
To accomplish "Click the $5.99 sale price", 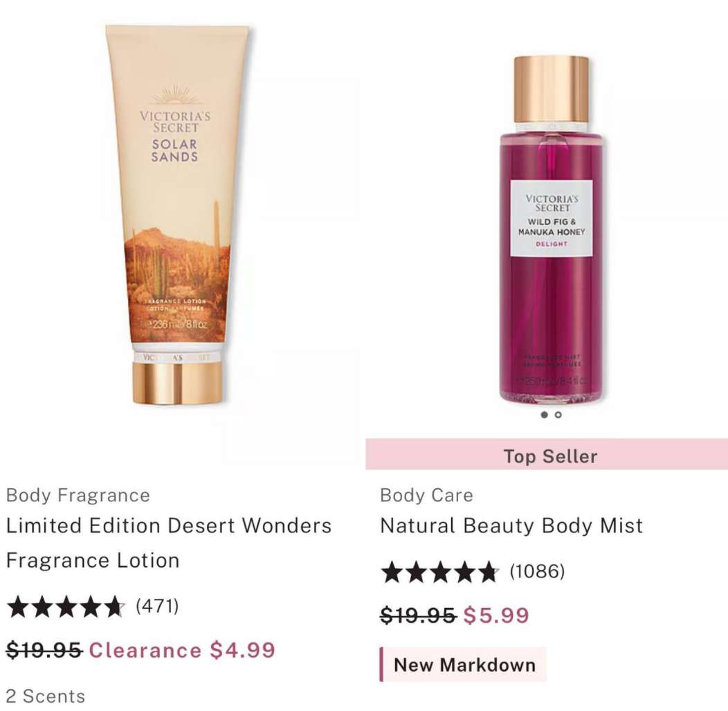I will point(496,615).
